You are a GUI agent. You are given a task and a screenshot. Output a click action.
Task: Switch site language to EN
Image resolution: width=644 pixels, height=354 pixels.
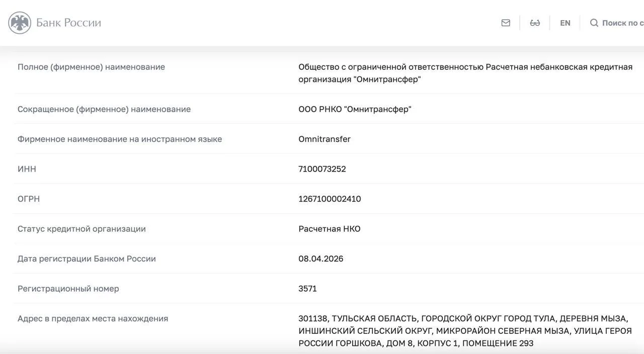(x=565, y=23)
